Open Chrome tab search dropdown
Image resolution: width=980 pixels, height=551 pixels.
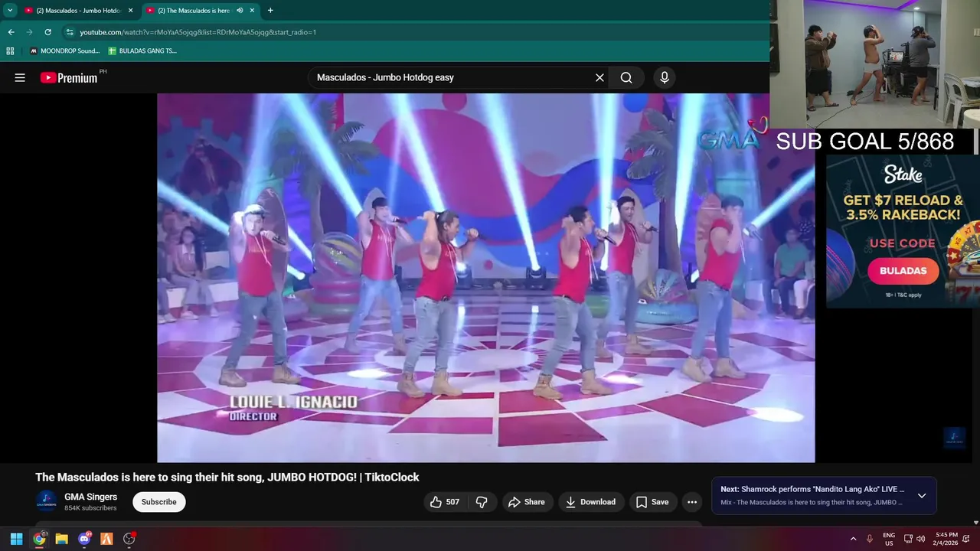tap(10, 11)
